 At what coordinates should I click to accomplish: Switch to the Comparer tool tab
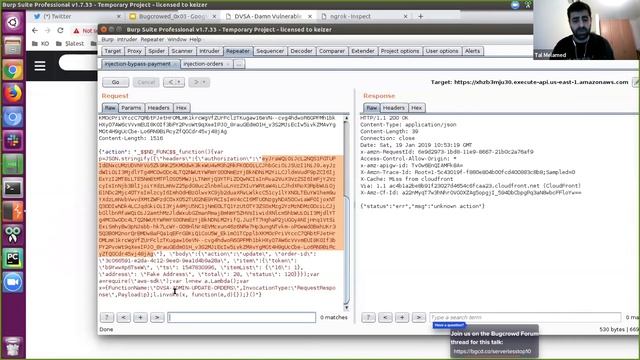click(332, 51)
